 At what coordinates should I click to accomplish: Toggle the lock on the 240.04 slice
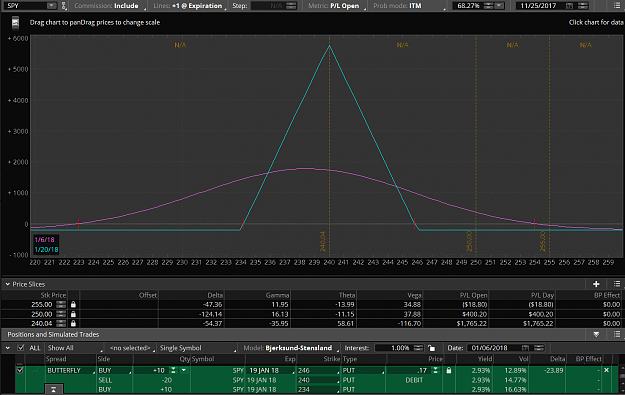(x=73, y=324)
